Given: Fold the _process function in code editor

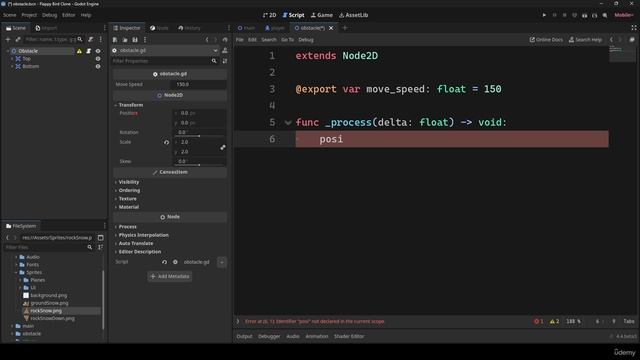Looking at the screenshot, I should (x=288, y=122).
